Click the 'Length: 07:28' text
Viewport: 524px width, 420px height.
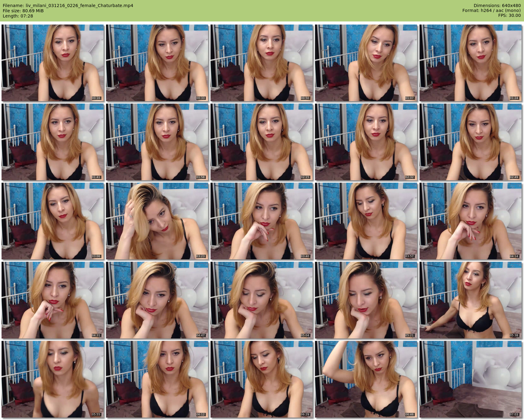pyautogui.click(x=18, y=16)
